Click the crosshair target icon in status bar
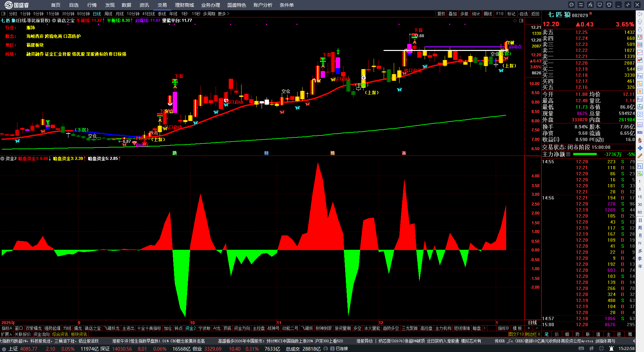This screenshot has height=352, width=644. [601, 349]
